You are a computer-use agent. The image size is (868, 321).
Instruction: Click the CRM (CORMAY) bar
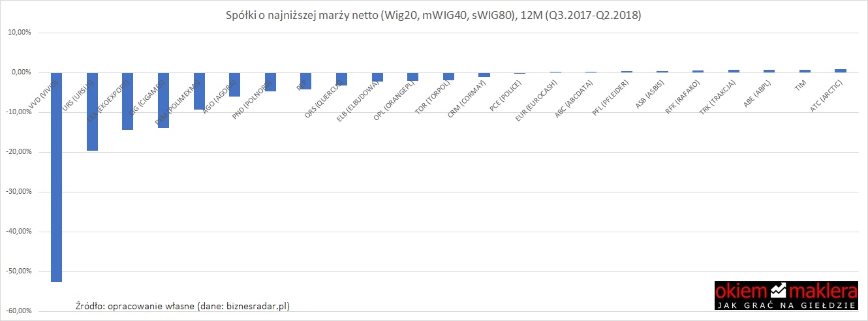[x=484, y=74]
